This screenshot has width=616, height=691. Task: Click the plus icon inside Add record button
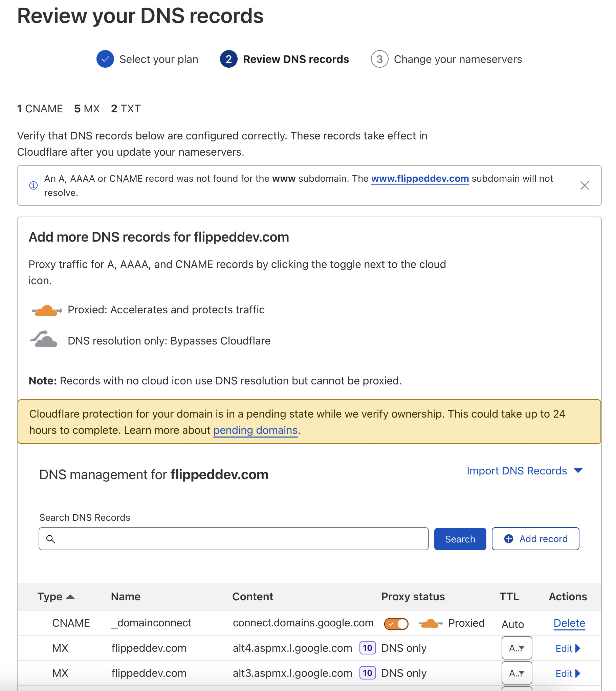(509, 539)
